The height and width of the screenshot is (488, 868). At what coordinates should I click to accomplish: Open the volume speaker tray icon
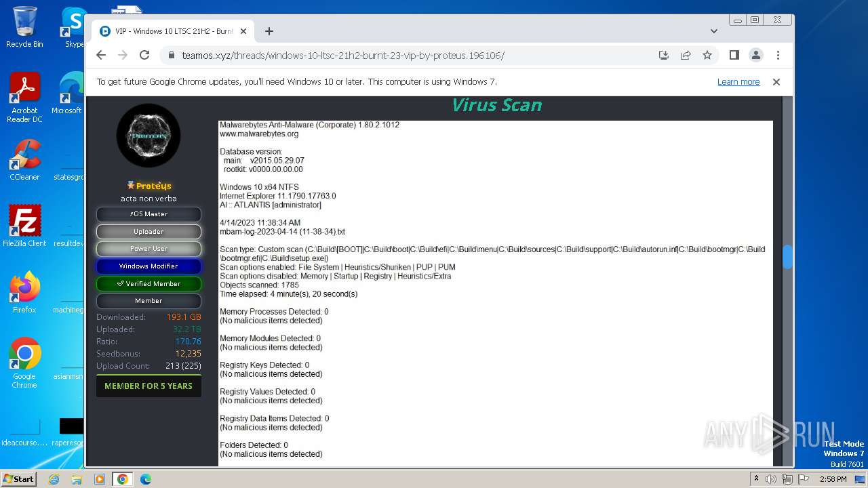point(772,479)
